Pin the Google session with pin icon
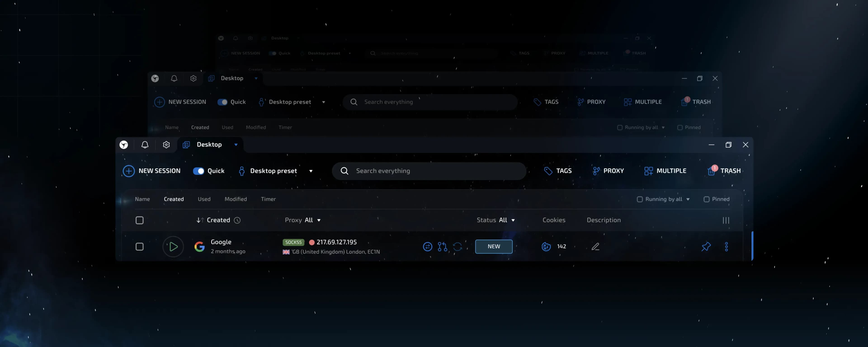This screenshot has width=868, height=347. 705,247
